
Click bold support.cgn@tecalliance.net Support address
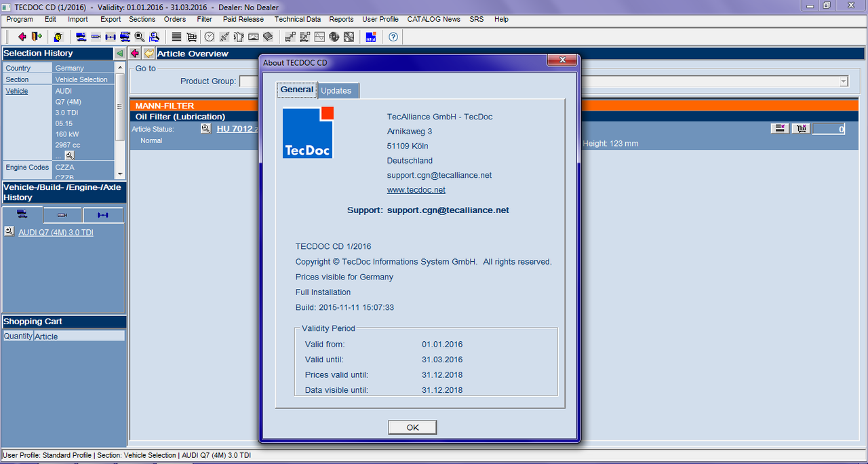point(448,210)
